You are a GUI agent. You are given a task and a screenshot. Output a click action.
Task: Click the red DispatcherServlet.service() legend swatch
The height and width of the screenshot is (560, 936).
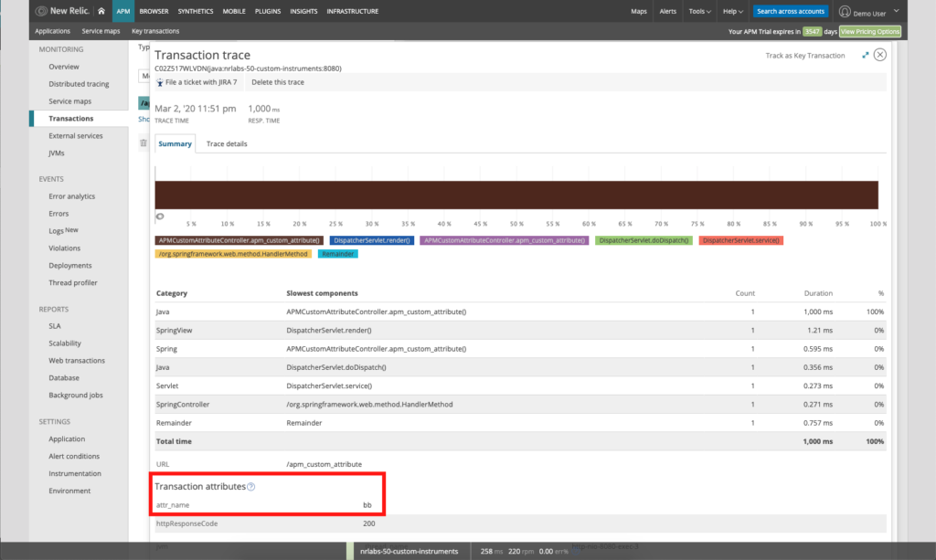740,240
